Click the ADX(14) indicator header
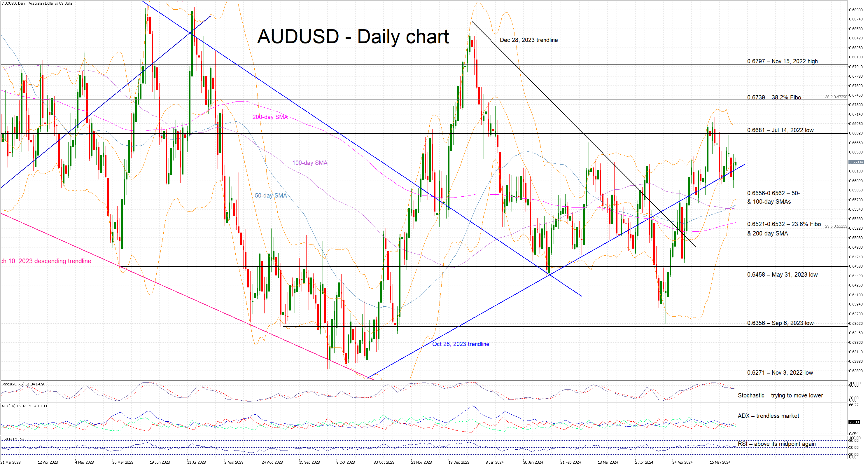 pos(24,406)
